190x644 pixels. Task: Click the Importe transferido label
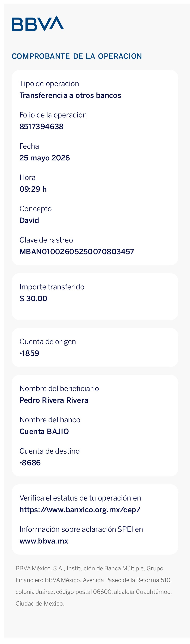pos(52,287)
